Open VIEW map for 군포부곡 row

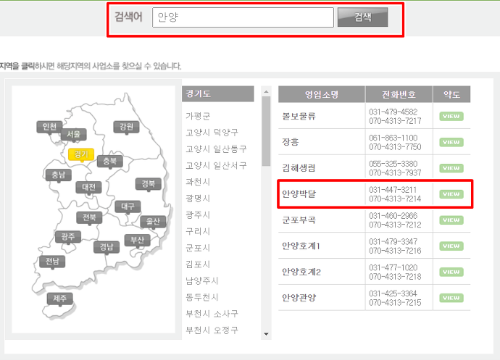pos(451,220)
